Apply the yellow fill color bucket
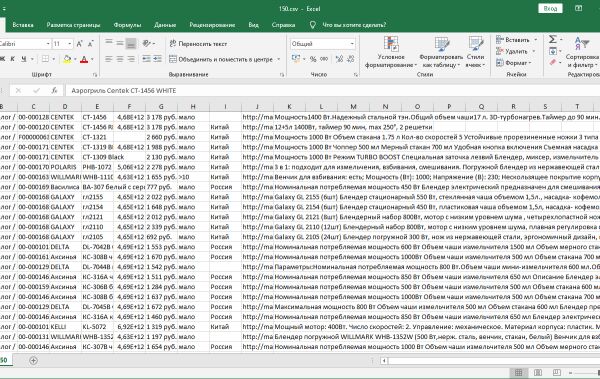The width and height of the screenshot is (600, 379). coord(67,59)
